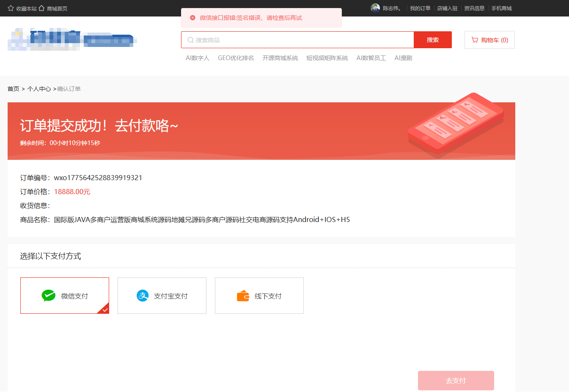Click the 选择以下支付方式 heading
The width and height of the screenshot is (569, 392).
[x=51, y=256]
